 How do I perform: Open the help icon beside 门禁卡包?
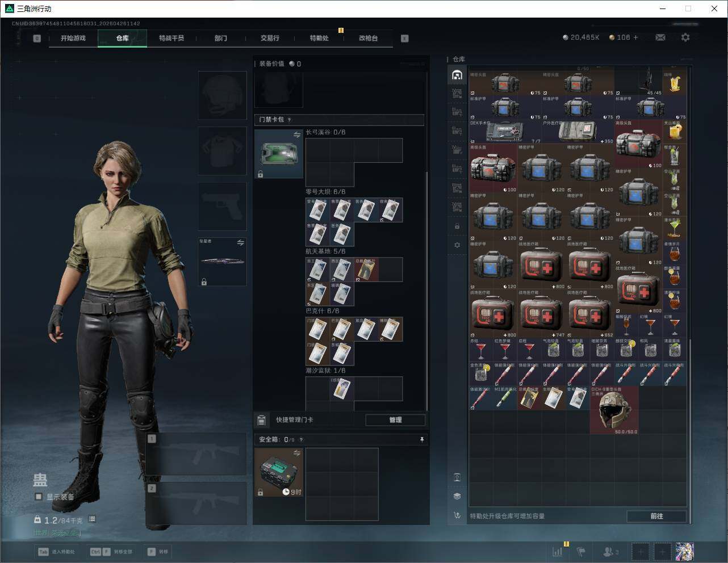pyautogui.click(x=290, y=120)
